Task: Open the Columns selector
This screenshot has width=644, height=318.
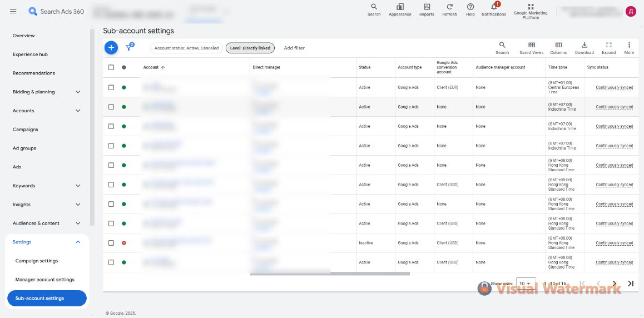Action: (x=558, y=48)
